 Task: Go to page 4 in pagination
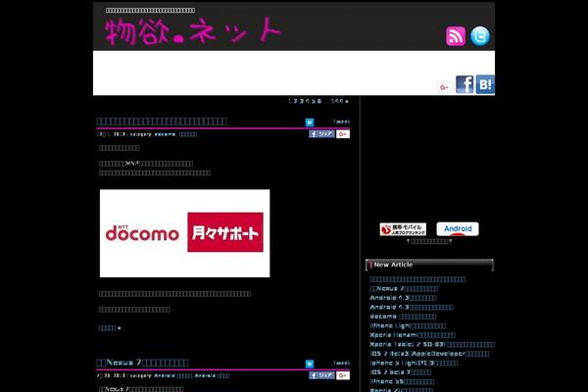tap(308, 101)
